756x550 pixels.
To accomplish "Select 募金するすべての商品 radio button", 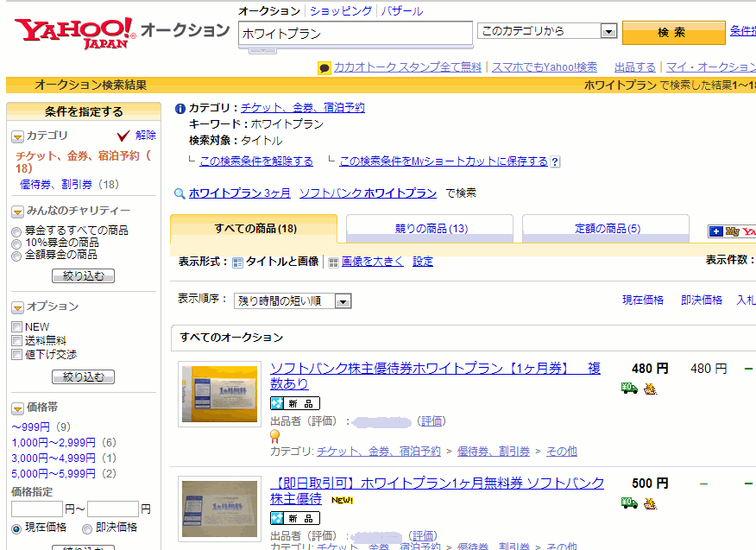I will pos(16,231).
